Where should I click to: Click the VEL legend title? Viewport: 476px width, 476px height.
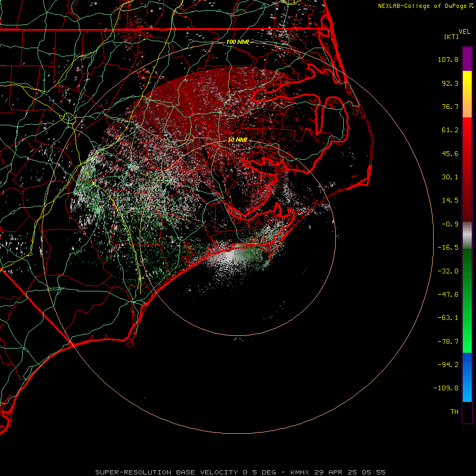point(465,32)
